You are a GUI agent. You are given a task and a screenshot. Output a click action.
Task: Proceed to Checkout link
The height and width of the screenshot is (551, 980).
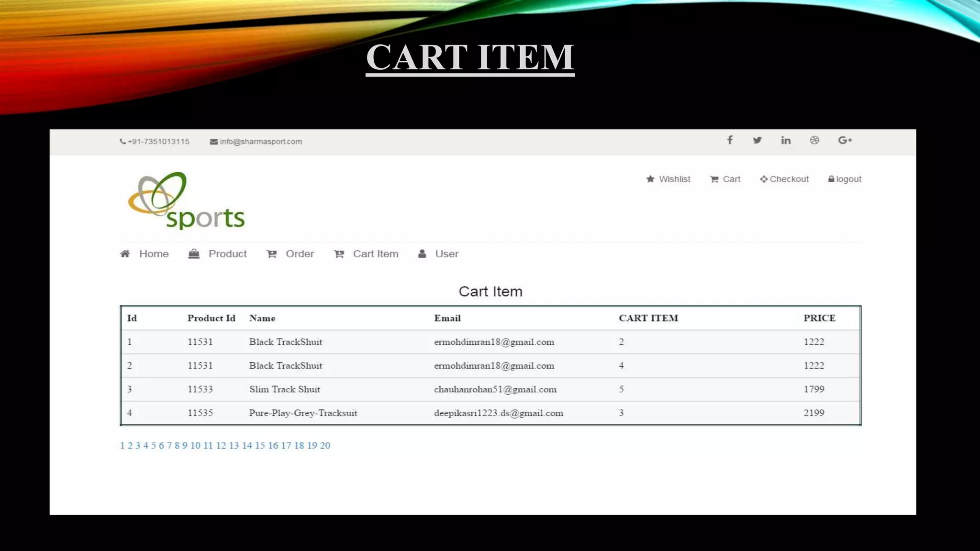pos(789,179)
